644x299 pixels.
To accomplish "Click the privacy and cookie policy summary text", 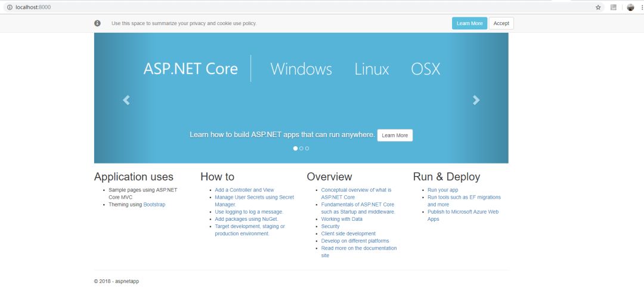I will pos(184,23).
